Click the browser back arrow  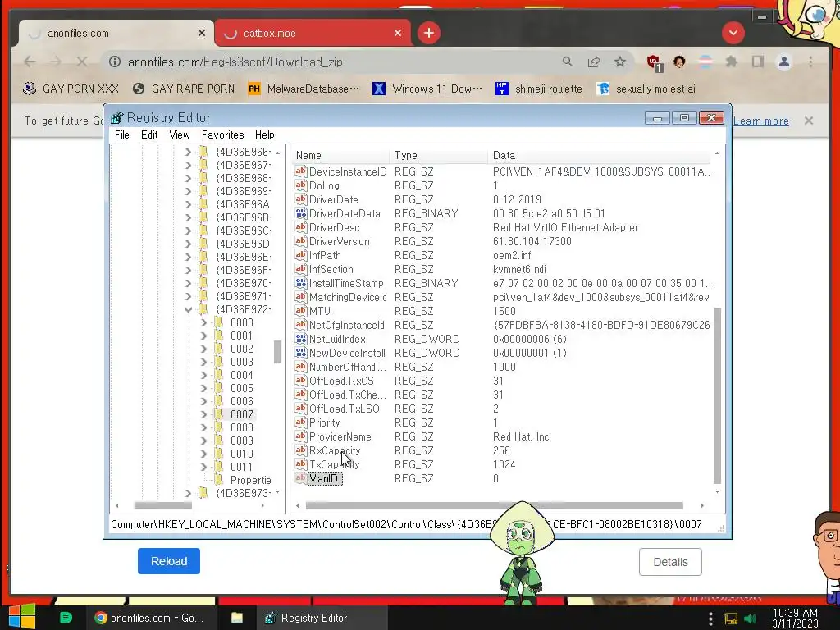tap(30, 62)
